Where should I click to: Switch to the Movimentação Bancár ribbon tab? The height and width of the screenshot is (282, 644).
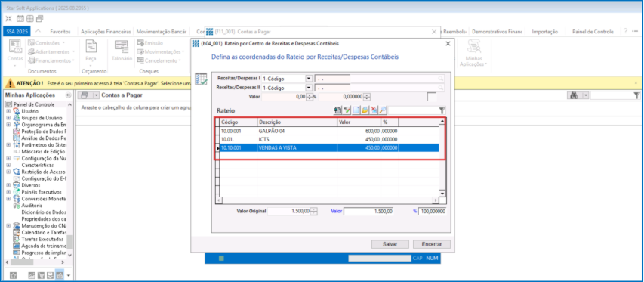coord(161,32)
